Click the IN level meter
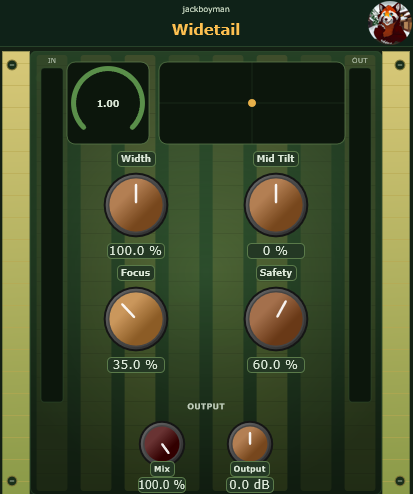This screenshot has width=413, height=494. (x=52, y=235)
